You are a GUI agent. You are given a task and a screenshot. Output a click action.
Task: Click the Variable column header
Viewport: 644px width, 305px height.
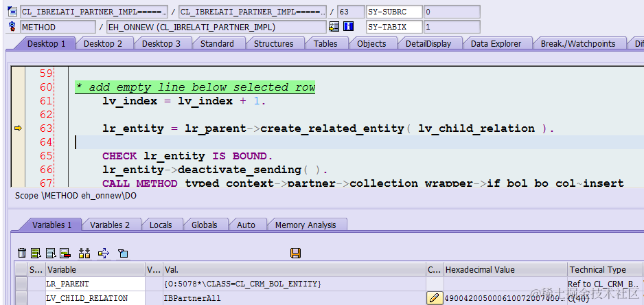[95, 270]
